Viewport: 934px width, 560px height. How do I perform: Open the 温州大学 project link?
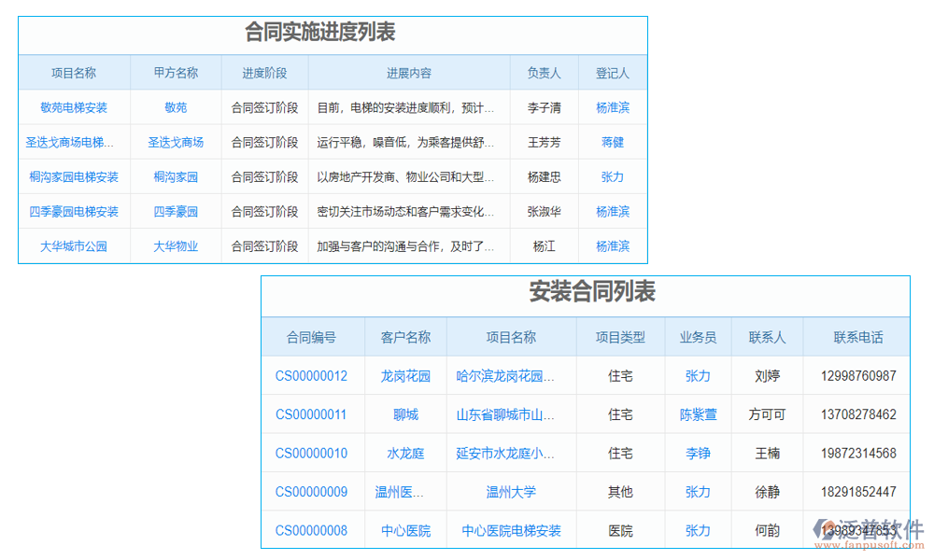pyautogui.click(x=509, y=492)
